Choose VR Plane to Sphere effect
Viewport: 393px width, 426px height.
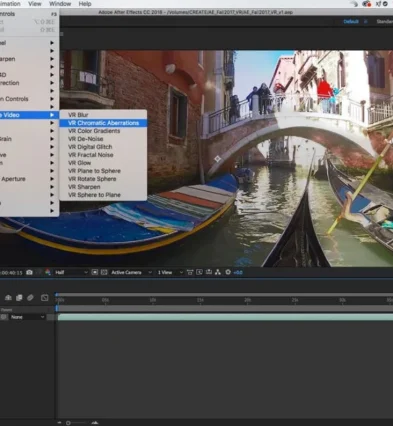pyautogui.click(x=103, y=171)
